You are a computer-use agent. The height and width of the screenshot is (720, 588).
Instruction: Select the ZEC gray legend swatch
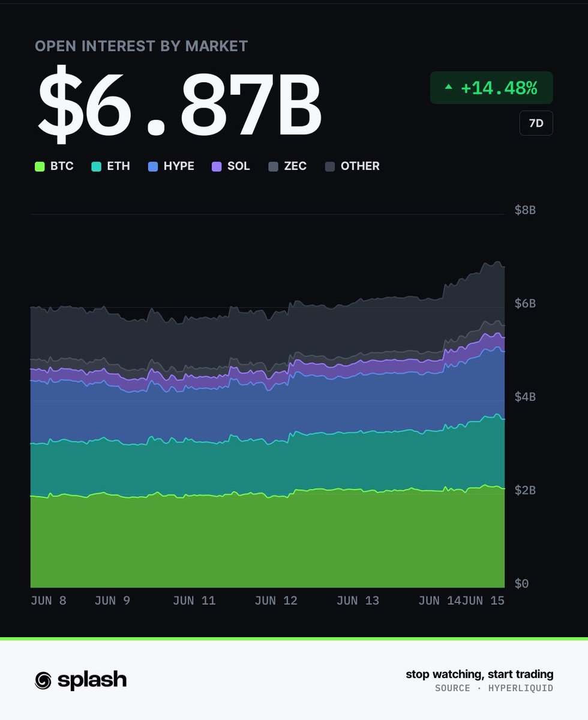tap(274, 167)
